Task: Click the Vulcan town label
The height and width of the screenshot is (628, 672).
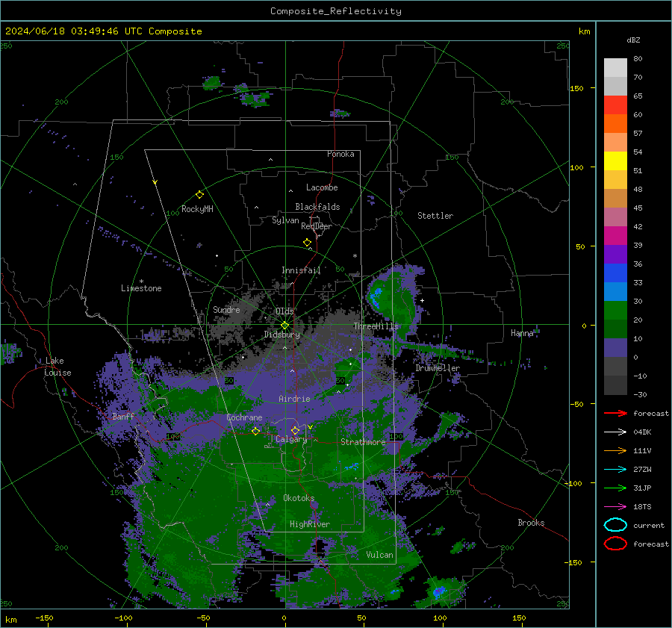Action: coord(379,555)
